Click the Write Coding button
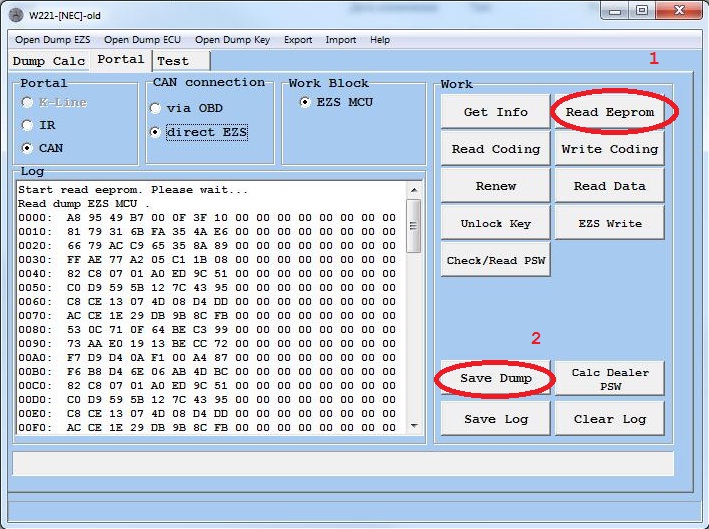The image size is (709, 529). (x=610, y=149)
